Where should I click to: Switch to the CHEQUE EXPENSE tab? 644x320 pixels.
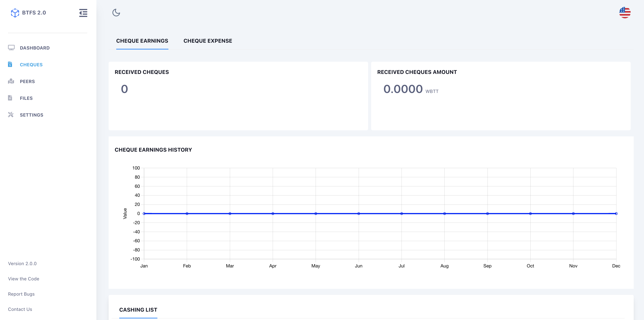[x=208, y=41]
